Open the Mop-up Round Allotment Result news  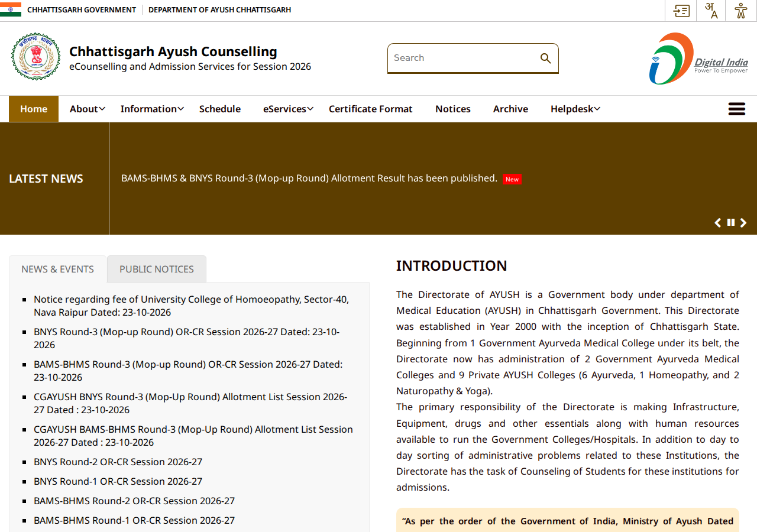tap(309, 178)
